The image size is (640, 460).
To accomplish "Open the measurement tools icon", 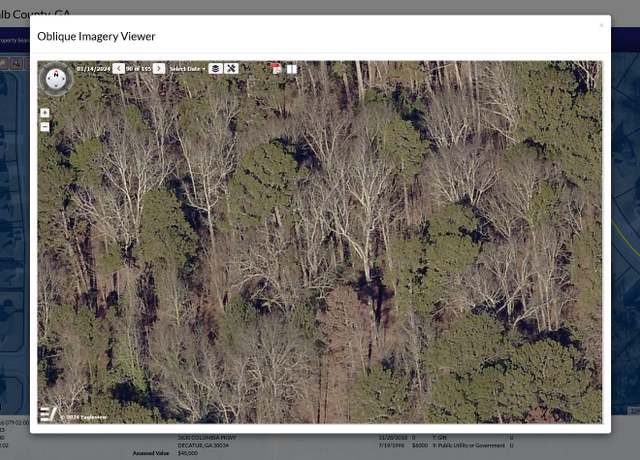I will point(231,69).
